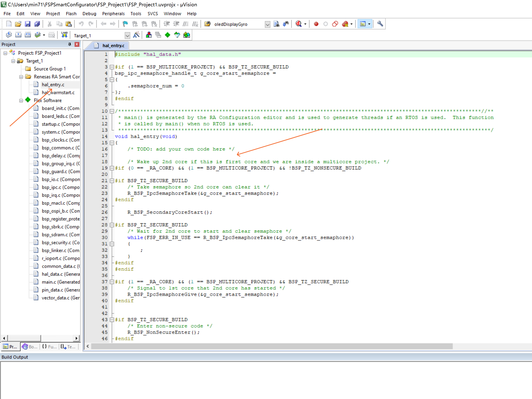Open the Peripherals menu
Image resolution: width=532 pixels, height=399 pixels.
tap(113, 14)
